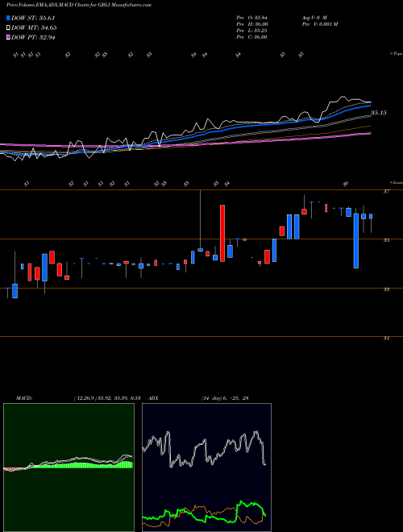The width and height of the screenshot is (403, 532).
Task: Open the MACD histogram panel
Action: point(69,468)
